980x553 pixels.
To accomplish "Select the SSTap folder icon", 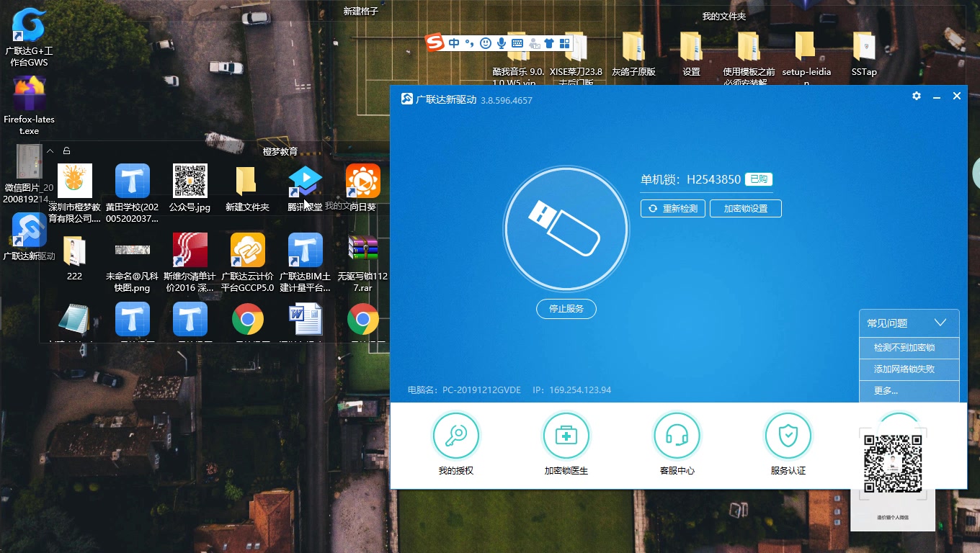I will click(864, 54).
